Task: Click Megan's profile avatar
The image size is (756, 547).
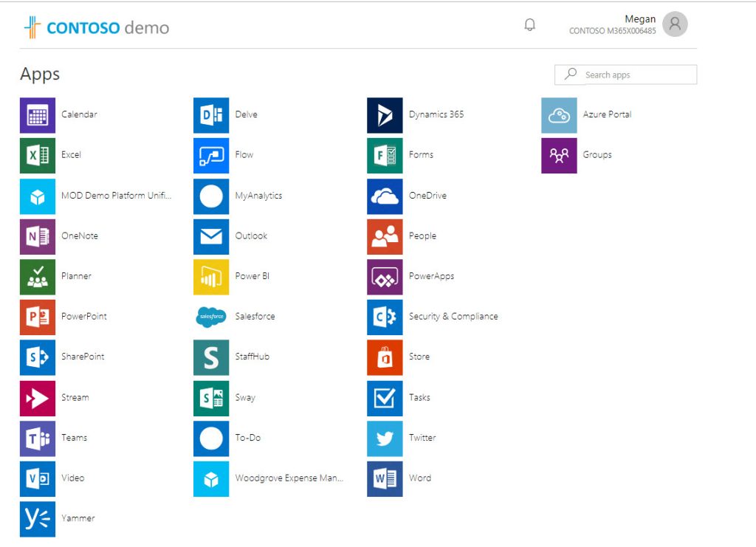Action: coord(674,24)
